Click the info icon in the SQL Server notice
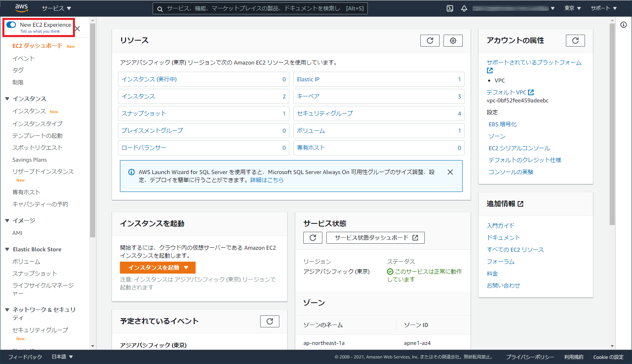Viewport: 632px width, 364px height. click(131, 172)
